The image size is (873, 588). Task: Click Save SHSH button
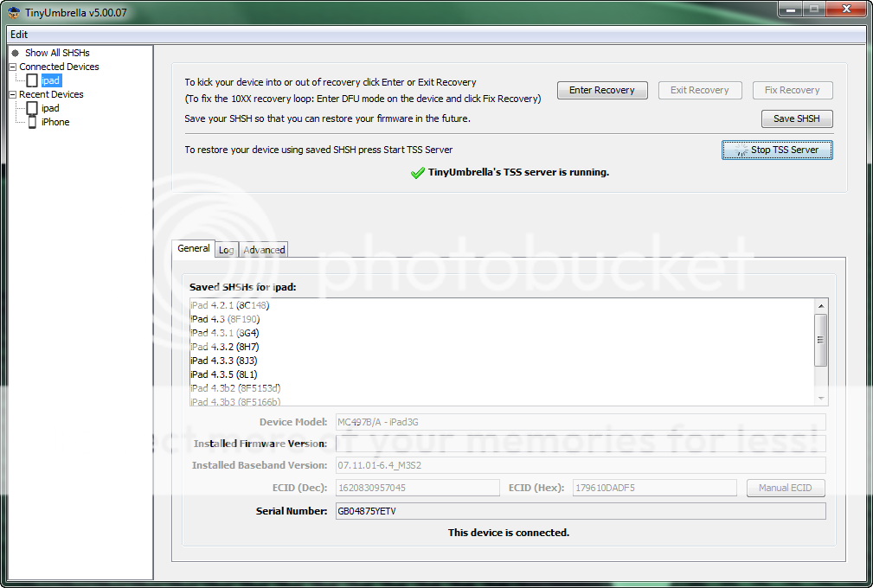point(797,118)
